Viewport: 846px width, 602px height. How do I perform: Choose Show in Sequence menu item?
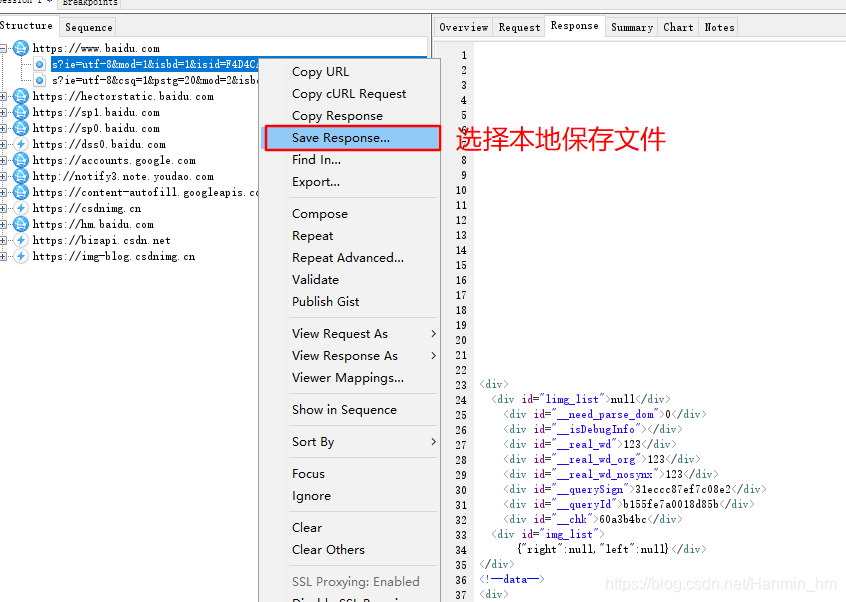[350, 410]
